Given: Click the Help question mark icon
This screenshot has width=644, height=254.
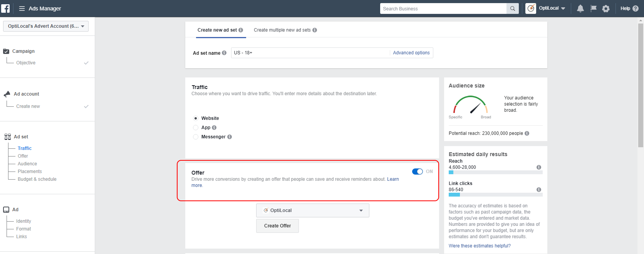Looking at the screenshot, I should click(x=636, y=8).
